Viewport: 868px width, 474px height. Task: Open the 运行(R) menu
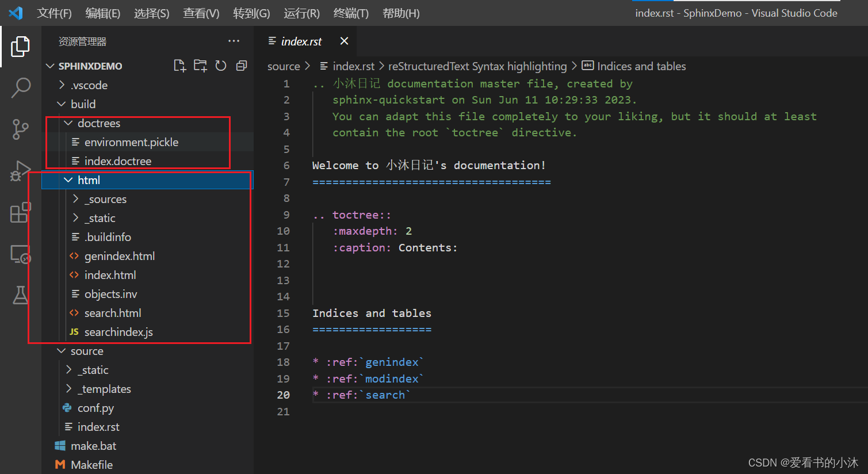pos(301,13)
